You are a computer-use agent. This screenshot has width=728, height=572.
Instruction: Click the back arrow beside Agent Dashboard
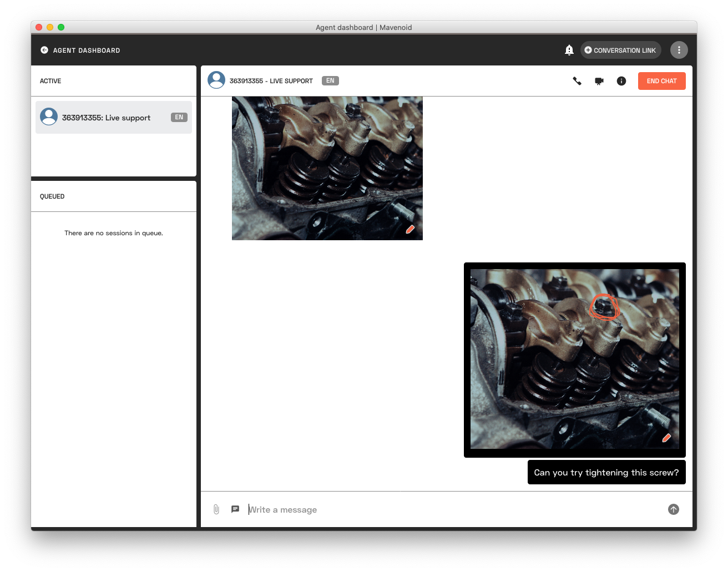[44, 50]
